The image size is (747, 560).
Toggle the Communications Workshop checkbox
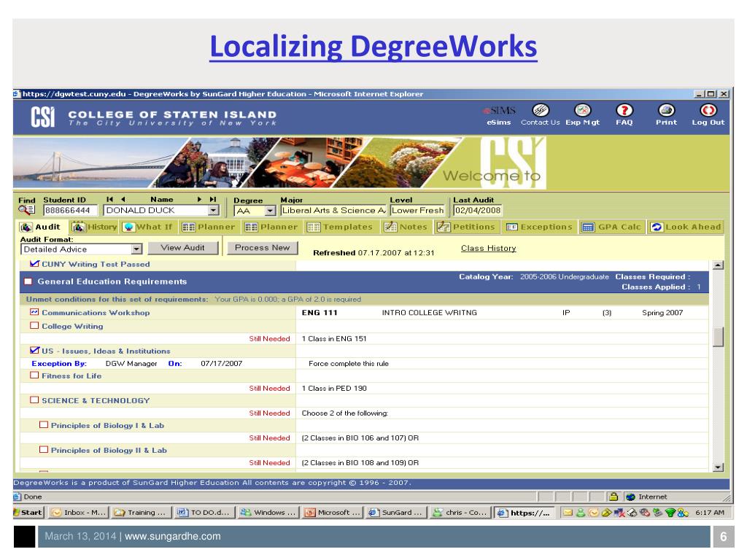[x=34, y=312]
